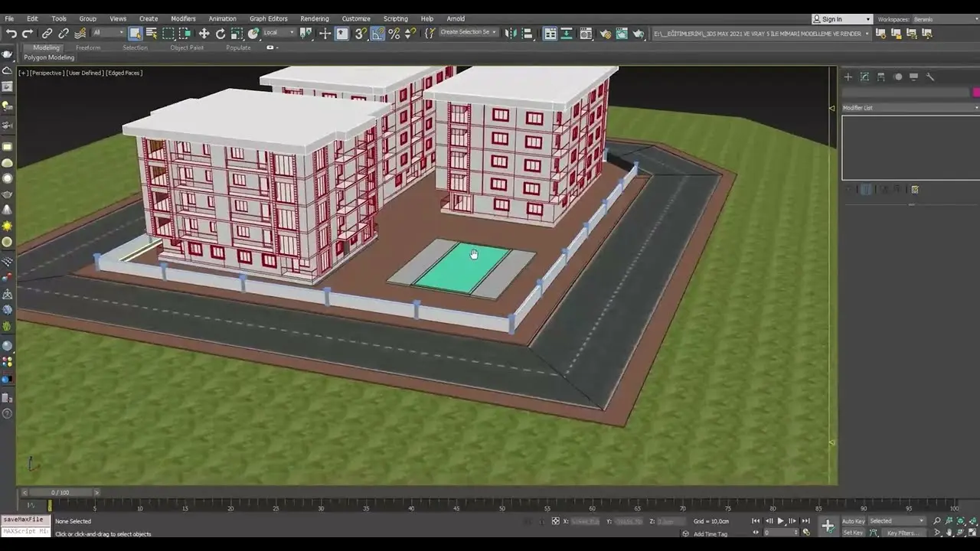Toggle the 3D Snaps button
Viewport: 980px width, 551px height.
coord(361,34)
